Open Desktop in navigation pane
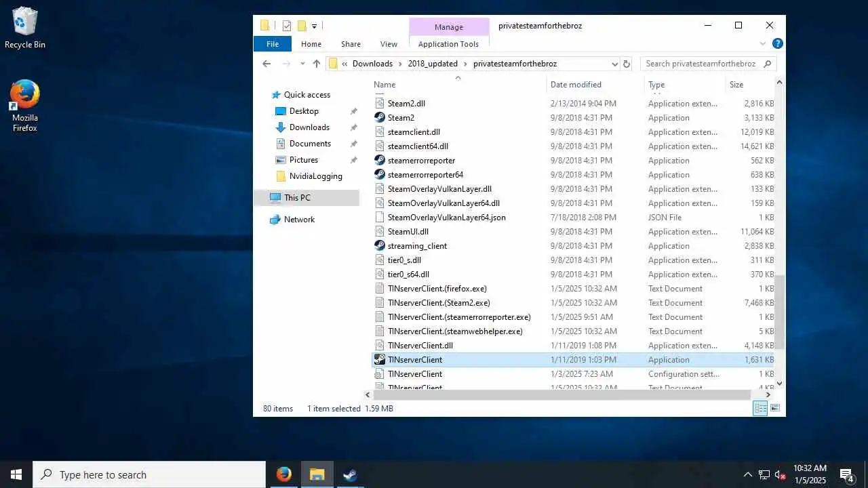This screenshot has width=868, height=488. click(304, 111)
